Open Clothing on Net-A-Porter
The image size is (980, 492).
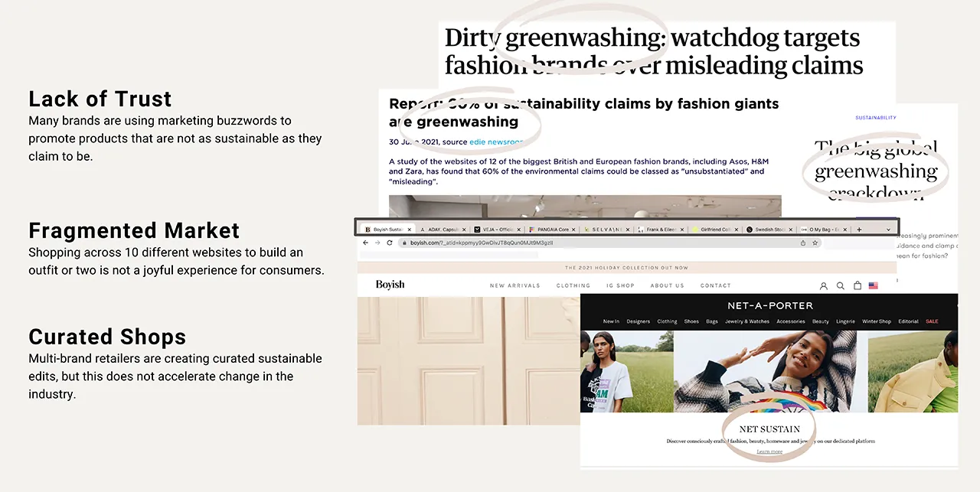coord(667,321)
